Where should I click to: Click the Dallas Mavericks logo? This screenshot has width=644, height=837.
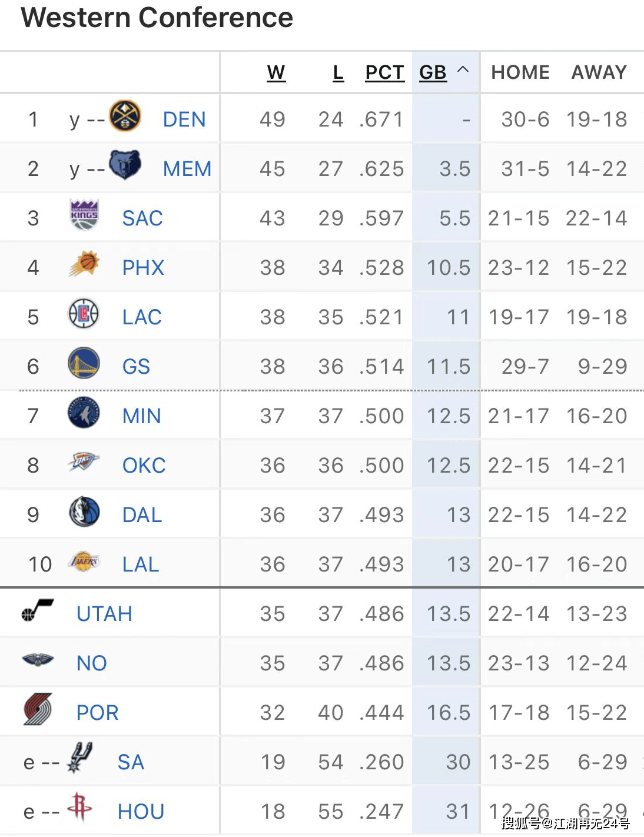click(x=84, y=511)
